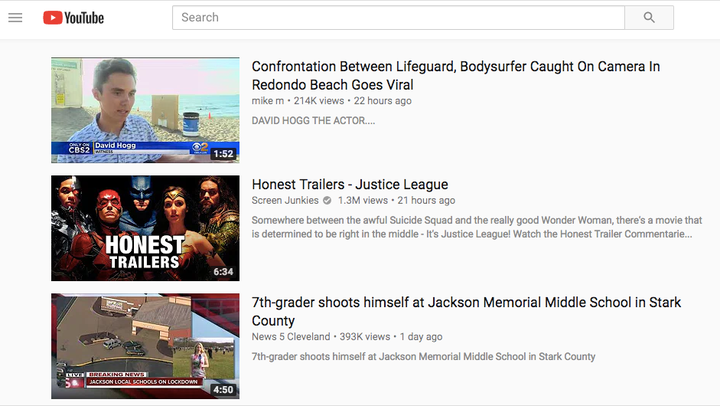The image size is (720, 406).
Task: Click '22 hours ago' text
Action: tap(382, 101)
